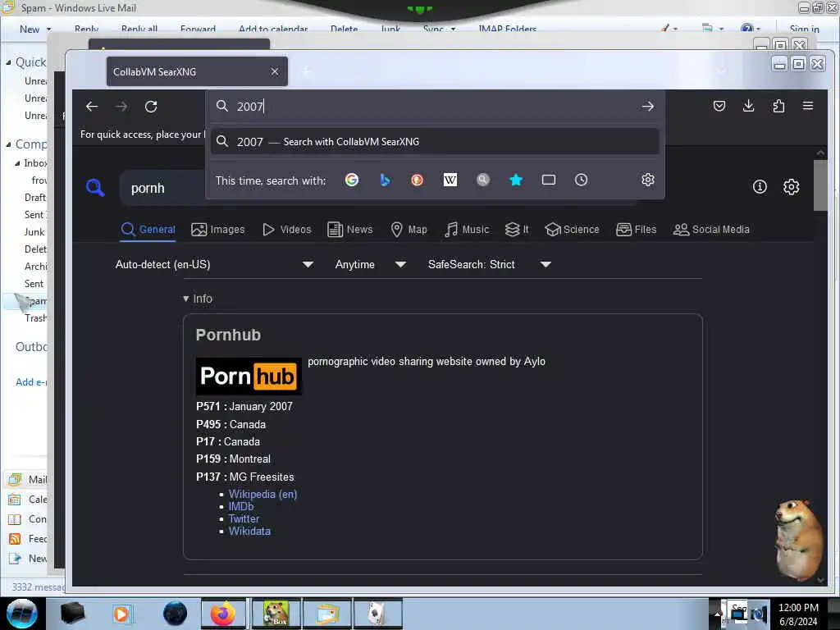
Task: Open the SafeSearch: Strict dropdown
Action: (x=489, y=264)
